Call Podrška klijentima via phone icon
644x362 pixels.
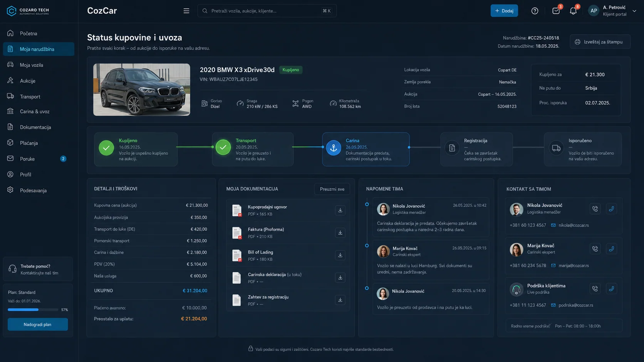(595, 289)
